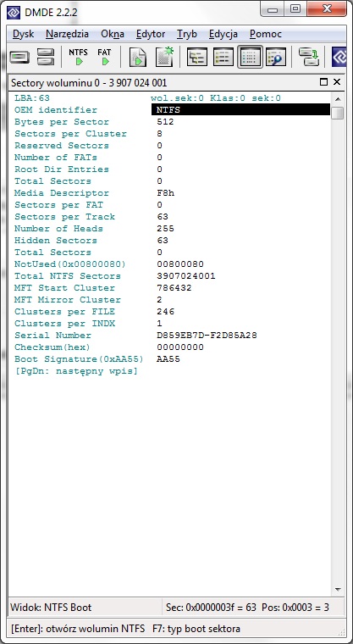Open the Dysk menu

tap(24, 34)
